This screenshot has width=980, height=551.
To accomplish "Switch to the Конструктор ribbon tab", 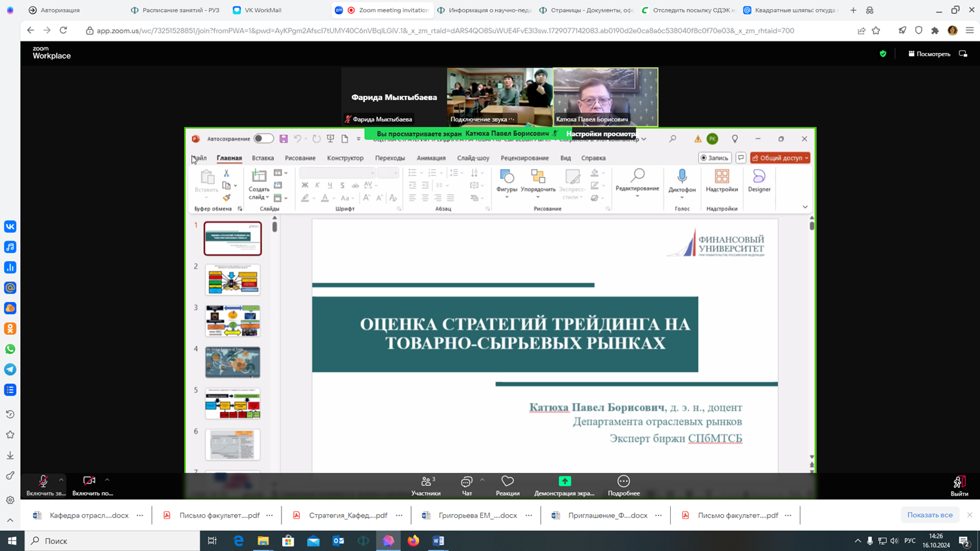I will 345,158.
